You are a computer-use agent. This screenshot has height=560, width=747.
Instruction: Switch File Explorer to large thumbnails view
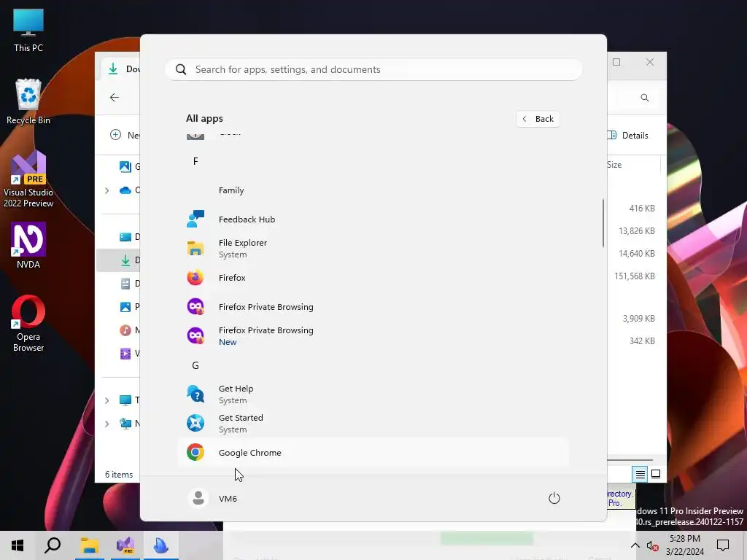[x=656, y=474]
